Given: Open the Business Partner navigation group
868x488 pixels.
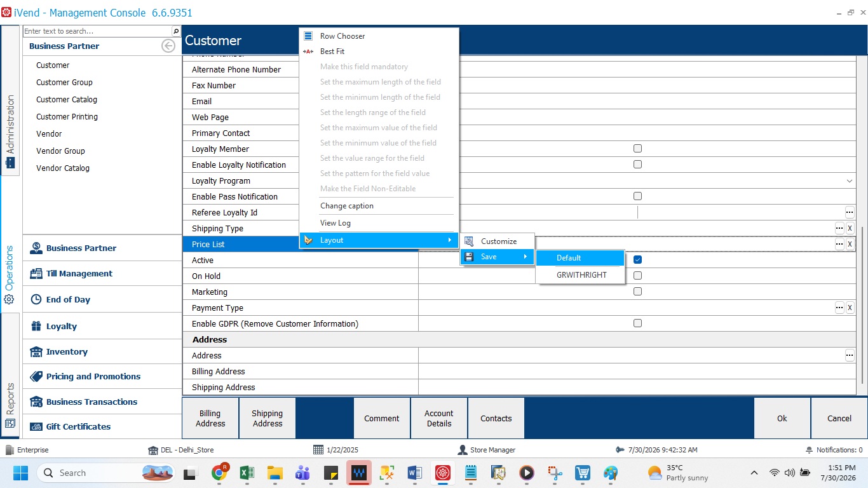Looking at the screenshot, I should [102, 248].
